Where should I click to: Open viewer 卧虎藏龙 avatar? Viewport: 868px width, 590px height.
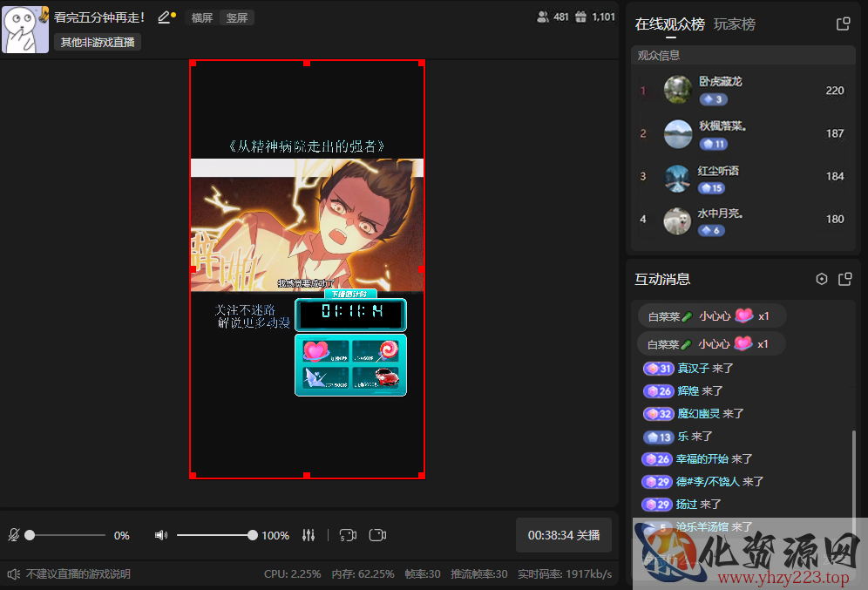point(677,90)
